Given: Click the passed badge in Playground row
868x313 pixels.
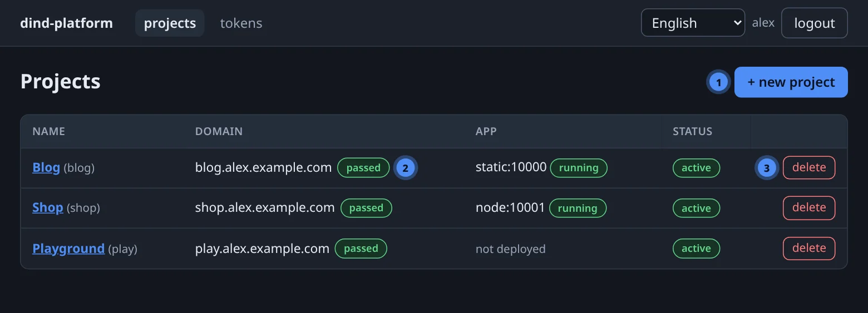Looking at the screenshot, I should pyautogui.click(x=361, y=249).
